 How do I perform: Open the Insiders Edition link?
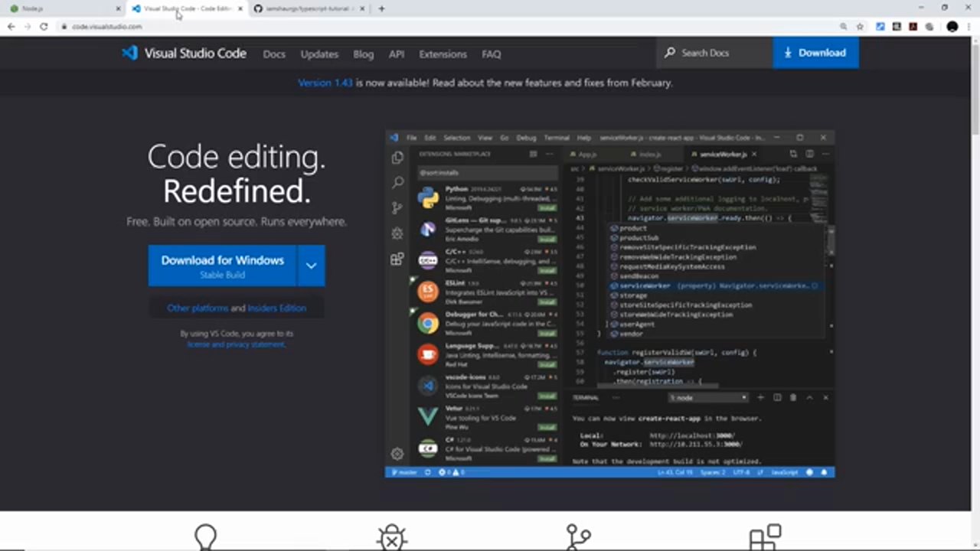[x=276, y=308]
